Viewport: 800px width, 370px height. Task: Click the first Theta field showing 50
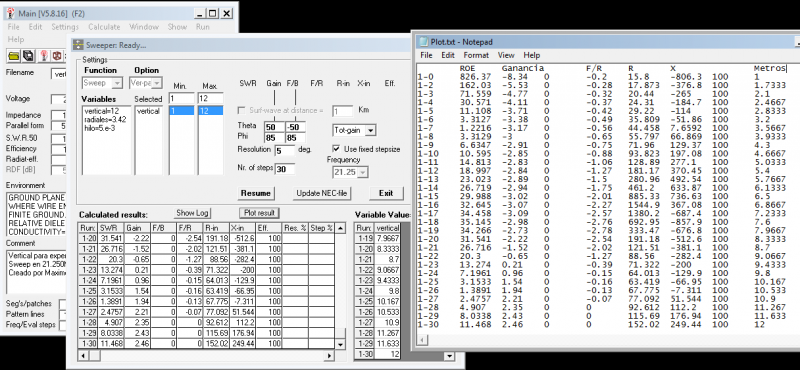(275, 127)
